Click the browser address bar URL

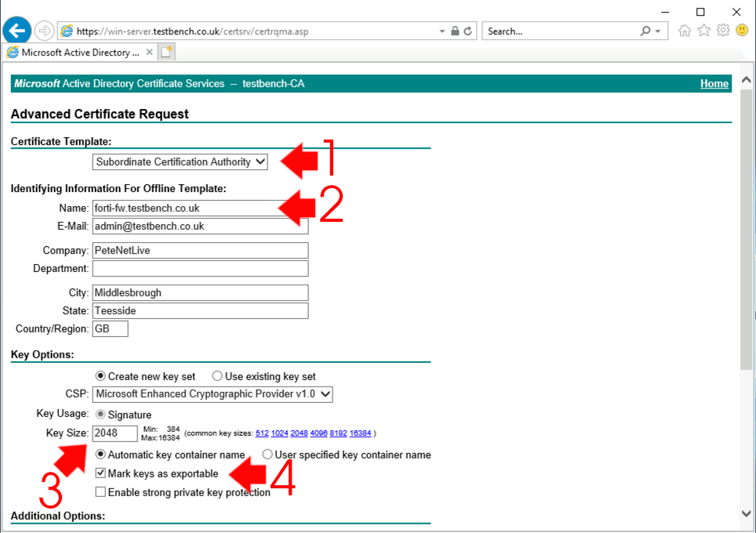[192, 31]
